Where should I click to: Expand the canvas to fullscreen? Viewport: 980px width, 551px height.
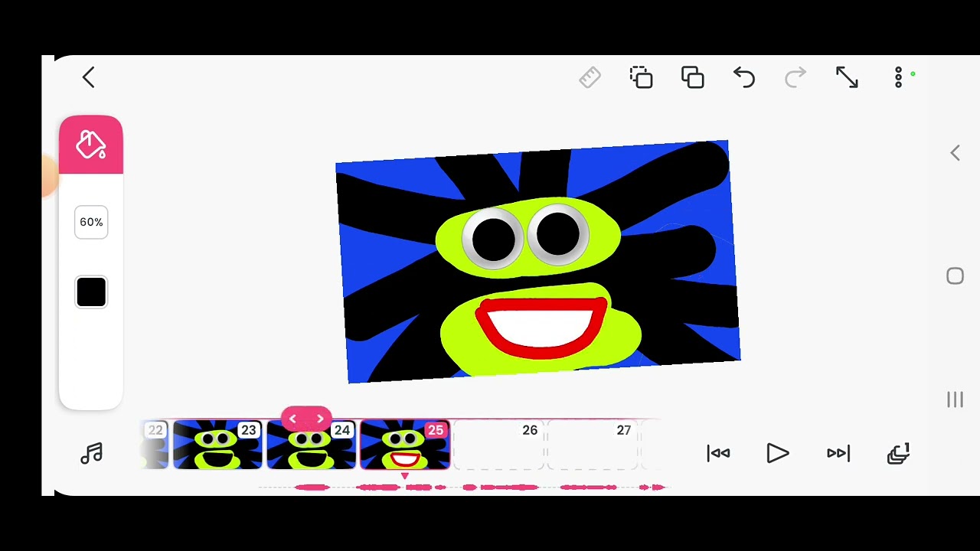[x=847, y=77]
